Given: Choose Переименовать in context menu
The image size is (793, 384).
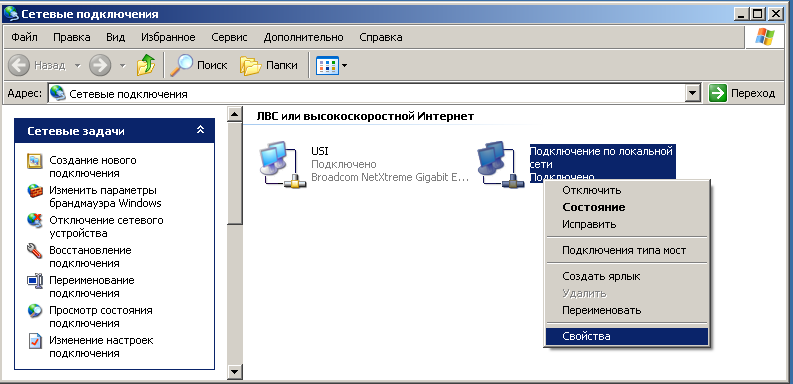Looking at the screenshot, I should (x=627, y=310).
